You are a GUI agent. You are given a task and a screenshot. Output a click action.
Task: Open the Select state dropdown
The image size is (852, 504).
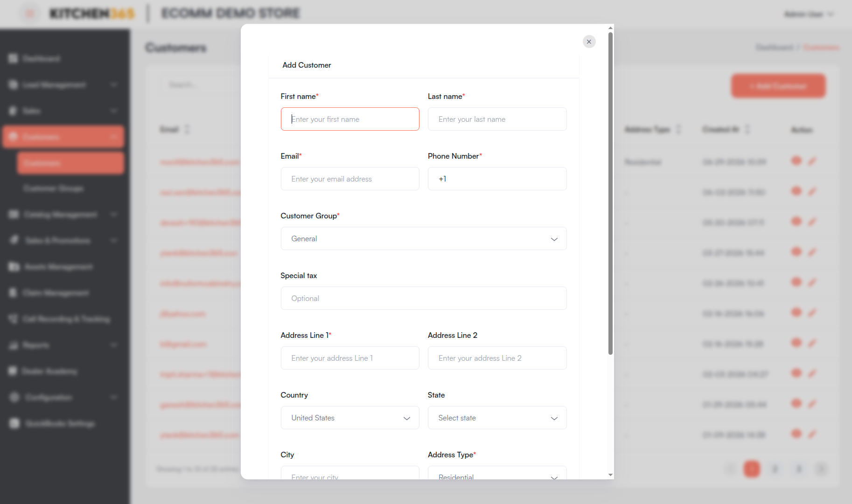point(497,418)
